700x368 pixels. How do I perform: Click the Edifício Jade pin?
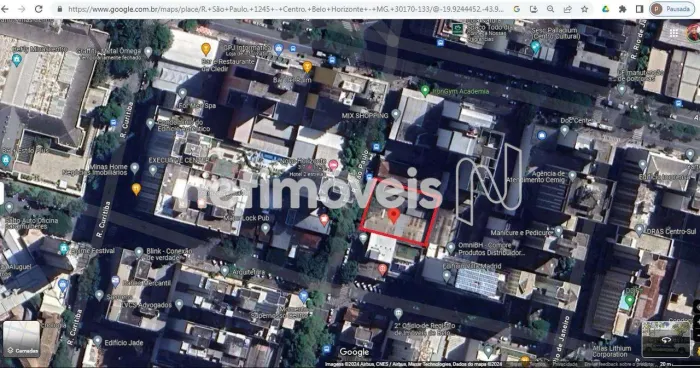tap(97, 342)
